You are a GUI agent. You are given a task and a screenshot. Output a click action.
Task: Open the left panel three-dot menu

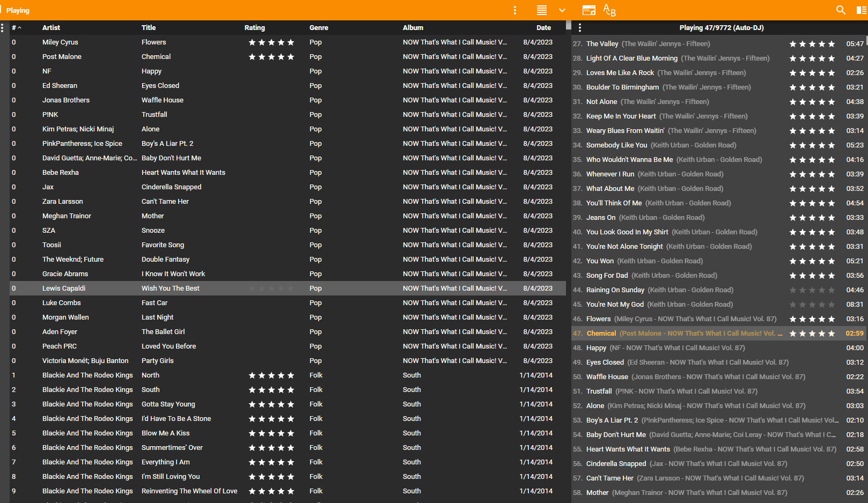tap(3, 28)
